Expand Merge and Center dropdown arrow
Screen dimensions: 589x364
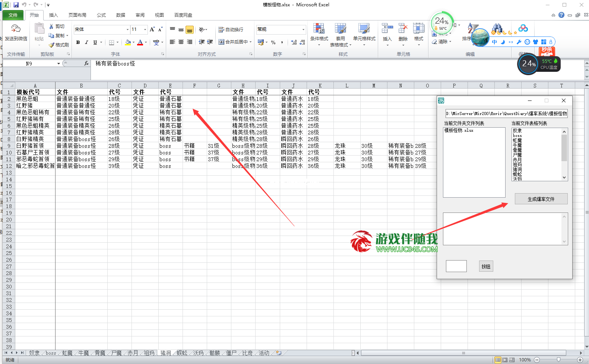tap(251, 42)
